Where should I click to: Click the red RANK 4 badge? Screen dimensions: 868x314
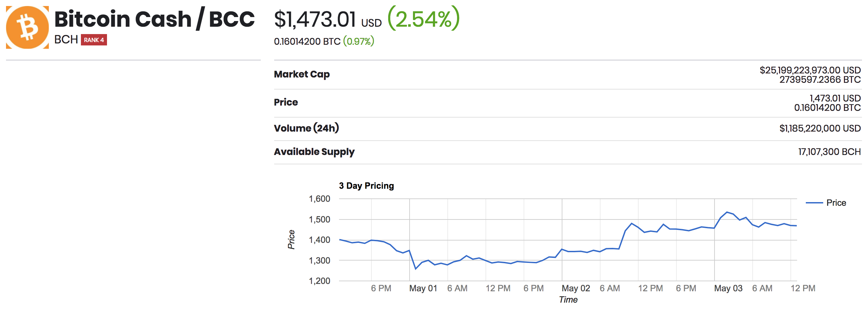point(94,40)
